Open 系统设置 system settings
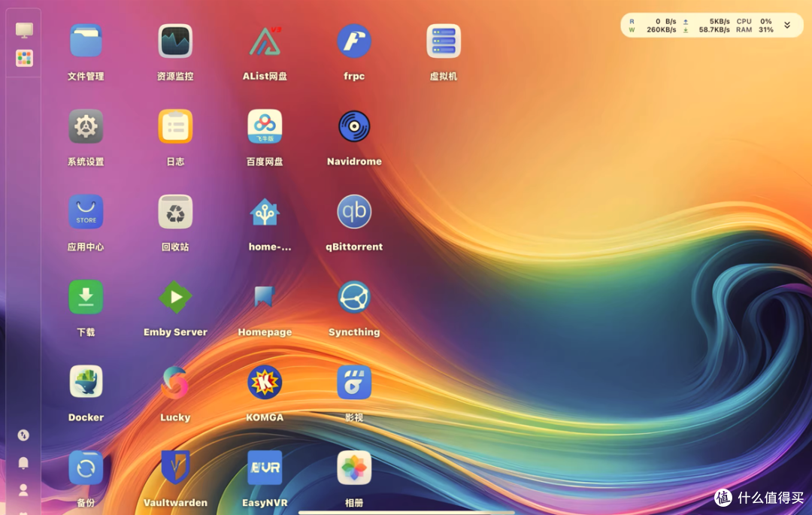Viewport: 812px width, 515px height. click(86, 126)
